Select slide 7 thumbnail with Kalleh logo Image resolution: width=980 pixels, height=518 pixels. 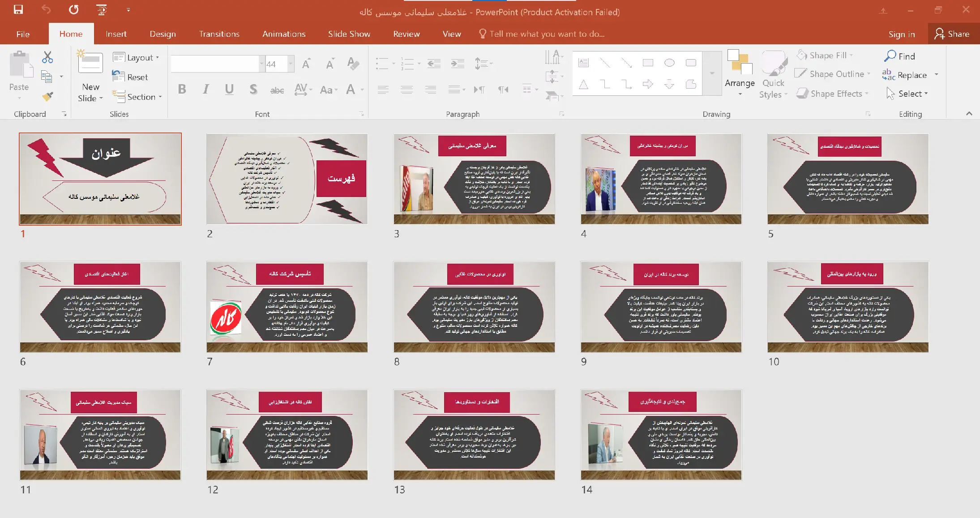tap(287, 307)
